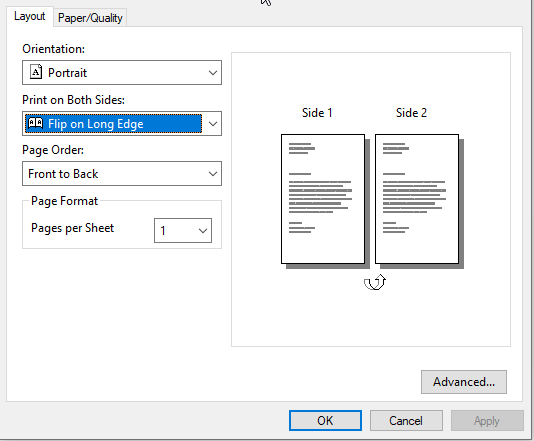This screenshot has height=441, width=534.
Task: Click the Side 1 label in preview
Action: (x=317, y=113)
